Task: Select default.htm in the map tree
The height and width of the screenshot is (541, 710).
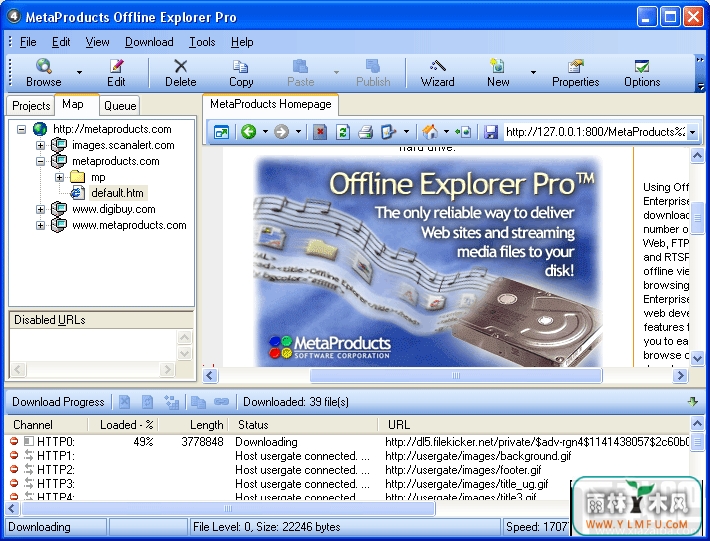Action: [117, 193]
